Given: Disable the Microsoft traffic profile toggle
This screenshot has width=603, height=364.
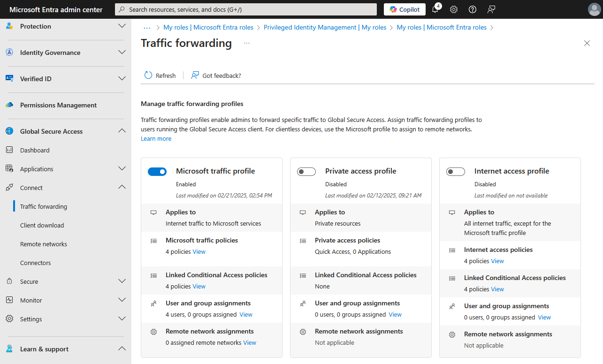Looking at the screenshot, I should coord(157,172).
